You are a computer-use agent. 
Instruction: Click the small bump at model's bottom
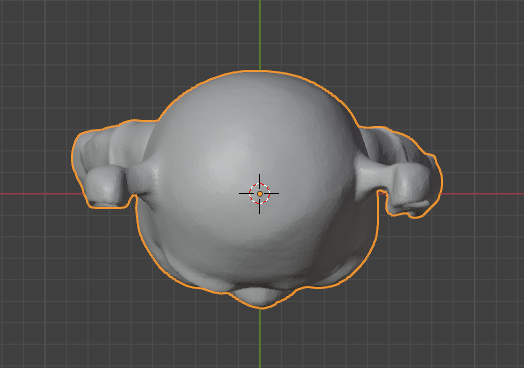pos(257,296)
